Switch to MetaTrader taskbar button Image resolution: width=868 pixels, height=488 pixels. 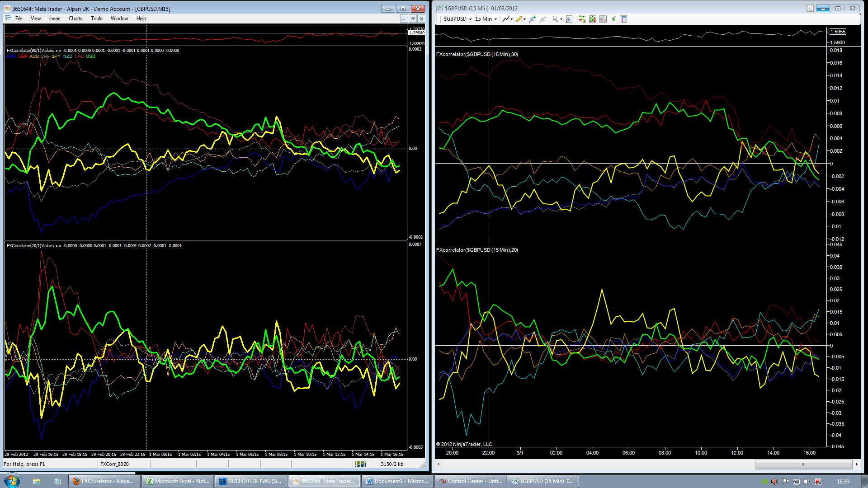324,481
